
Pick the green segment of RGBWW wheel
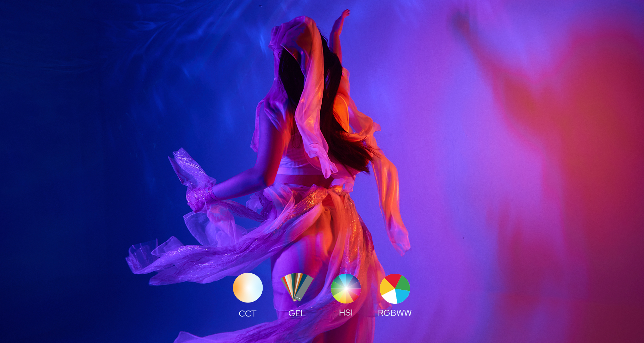pos(403,284)
